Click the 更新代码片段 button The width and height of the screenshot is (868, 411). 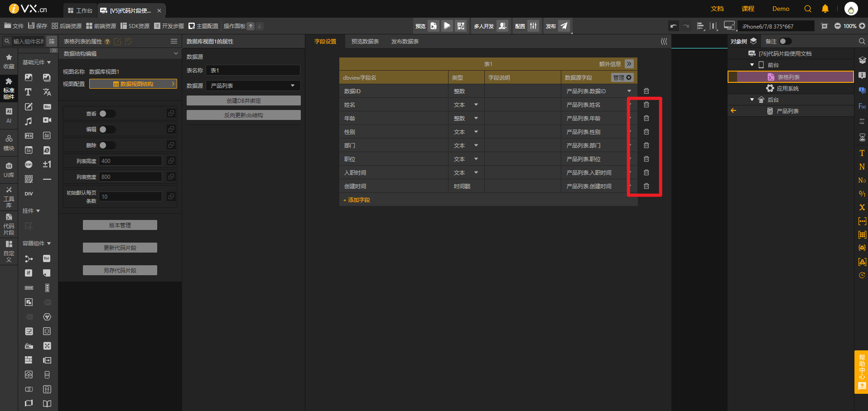pyautogui.click(x=120, y=248)
